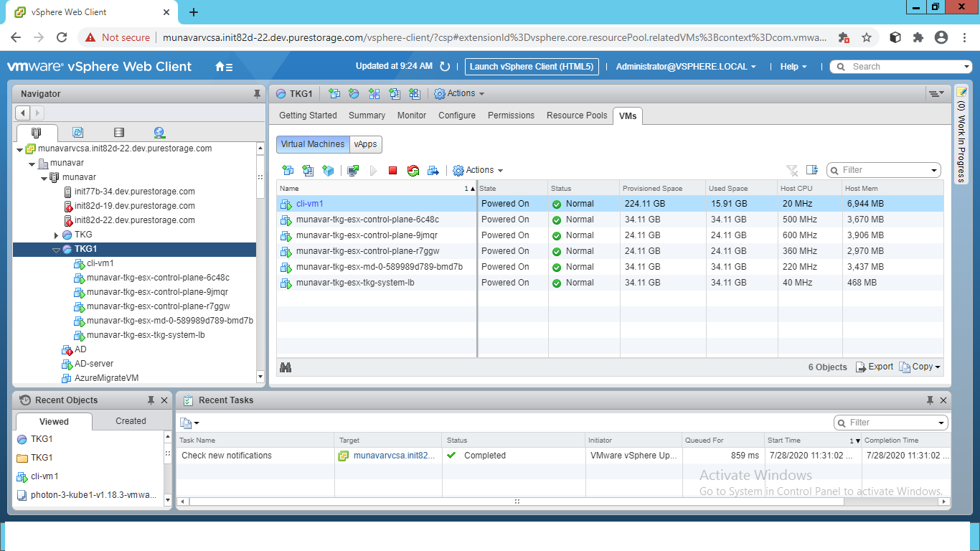Viewport: 980px width, 551px height.
Task: Select init77b-34.dev.purestorage.com host
Action: [135, 192]
